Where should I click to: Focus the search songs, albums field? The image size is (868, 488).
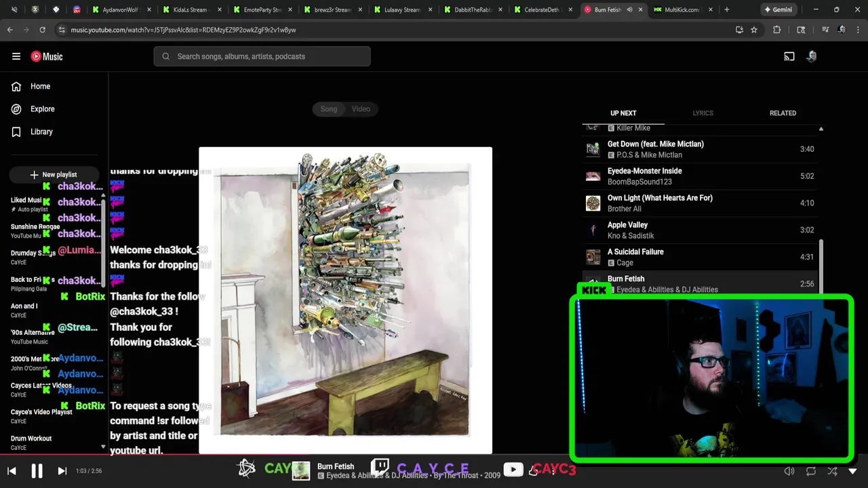[262, 56]
